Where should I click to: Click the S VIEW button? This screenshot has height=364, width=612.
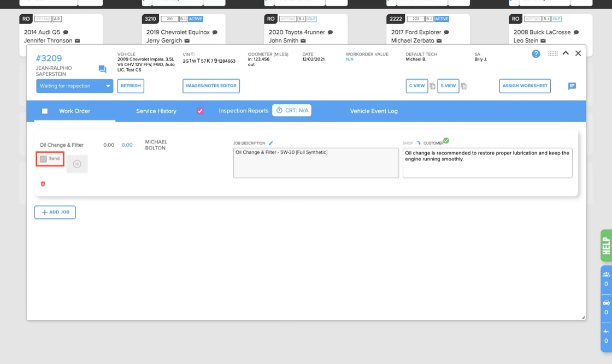[x=448, y=86]
